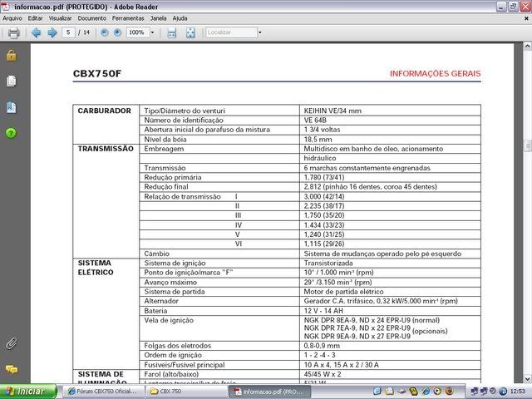The image size is (532, 399).
Task: Click the vertical scrollbar down arrow
Action: pos(528,379)
